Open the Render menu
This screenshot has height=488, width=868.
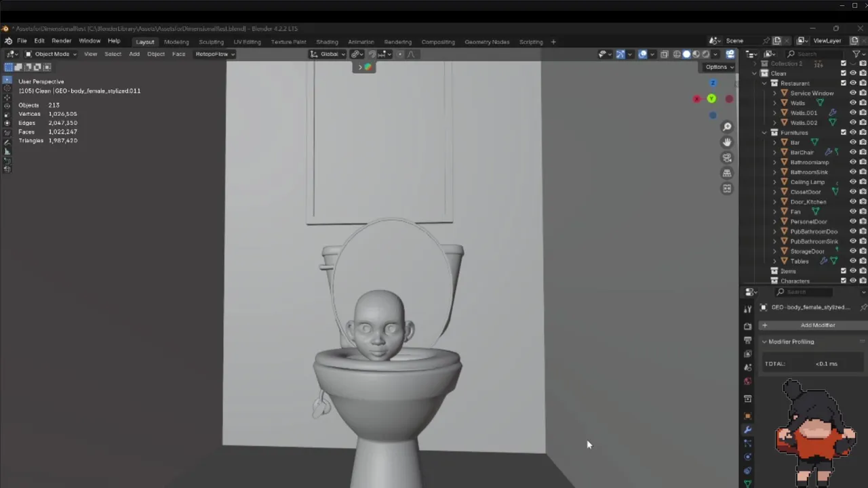62,41
